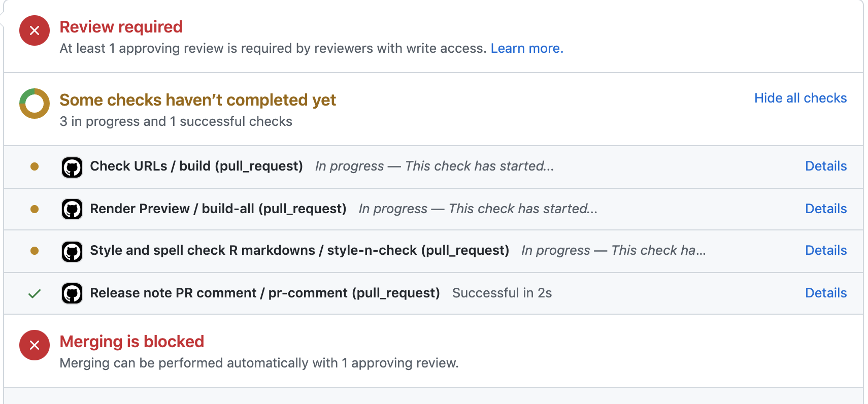The width and height of the screenshot is (868, 404).
Task: Click the red X icon beside Merging is blocked
Action: point(35,345)
